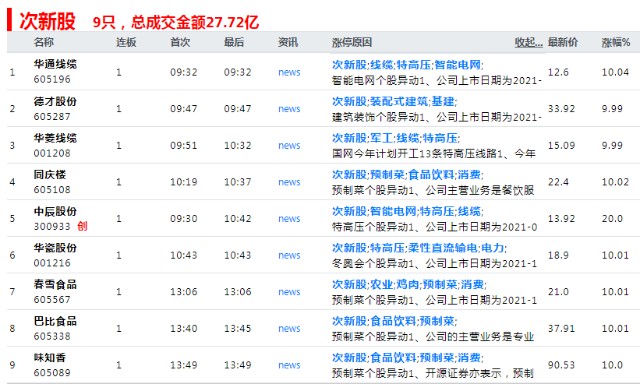640x384 pixels.
Task: Select stock name 德才股份
Action: pyautogui.click(x=55, y=101)
